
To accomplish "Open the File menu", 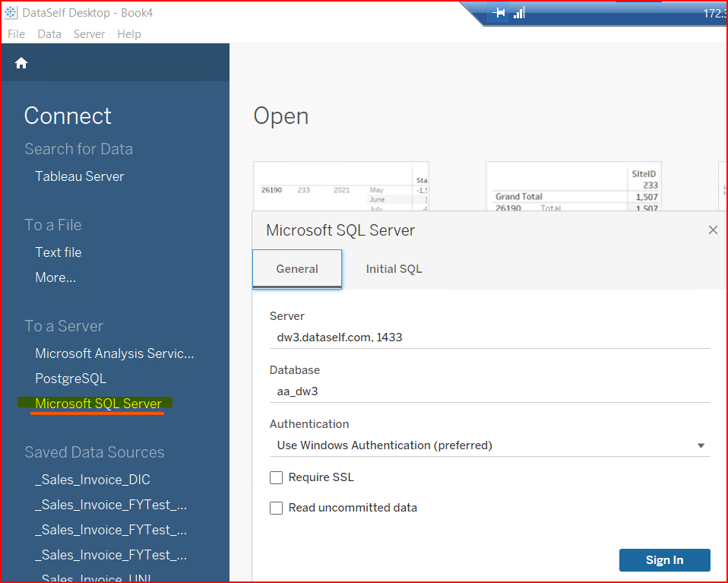I will pos(16,34).
